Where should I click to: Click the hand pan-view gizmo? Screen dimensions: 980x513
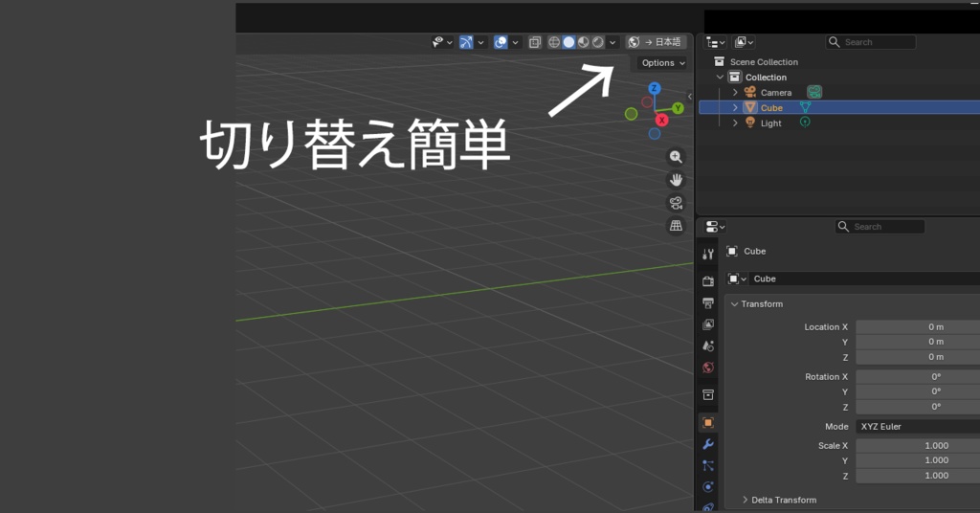click(x=676, y=180)
